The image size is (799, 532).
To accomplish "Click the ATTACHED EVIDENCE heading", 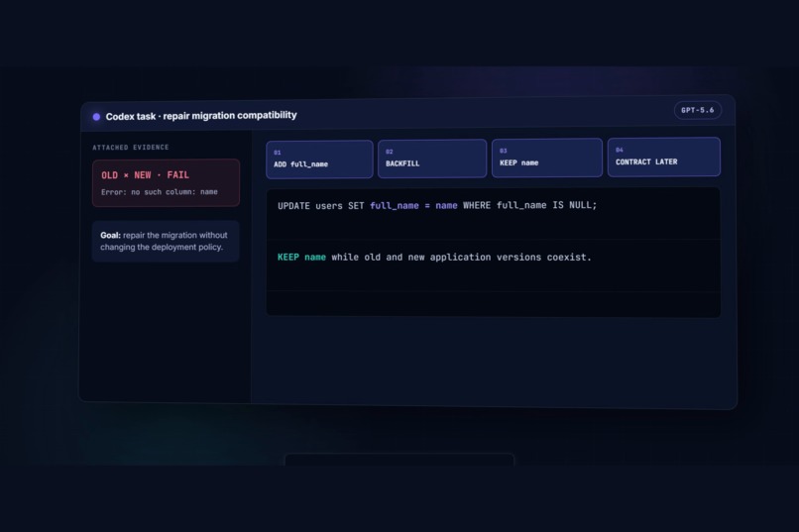I will coord(131,148).
